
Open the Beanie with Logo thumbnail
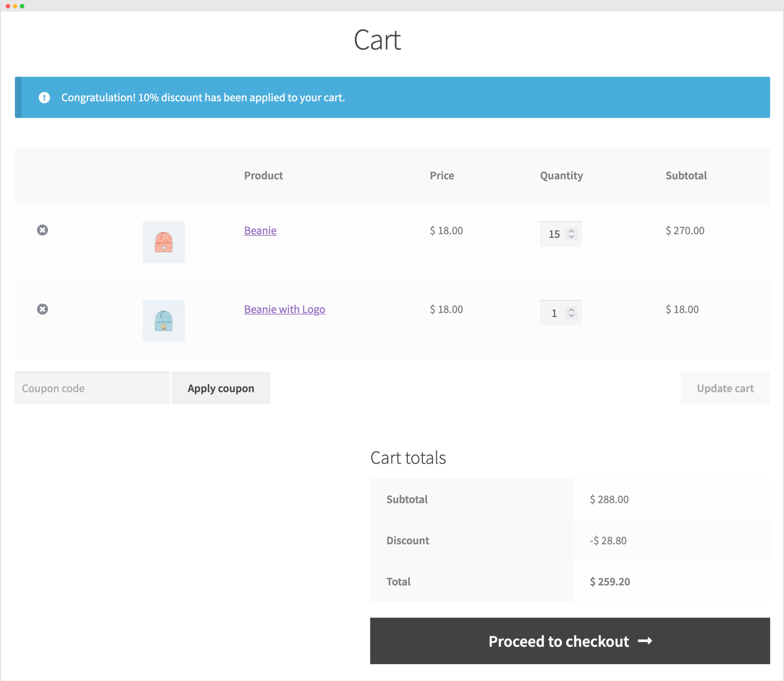pos(163,320)
